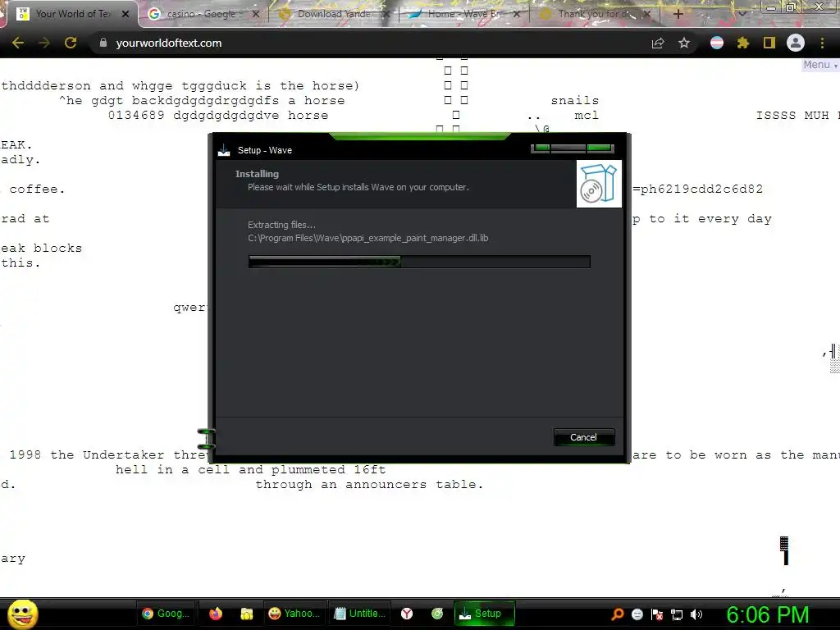Viewport: 840px width, 630px height.
Task: Open the Chrome profile avatar
Action: click(x=796, y=43)
